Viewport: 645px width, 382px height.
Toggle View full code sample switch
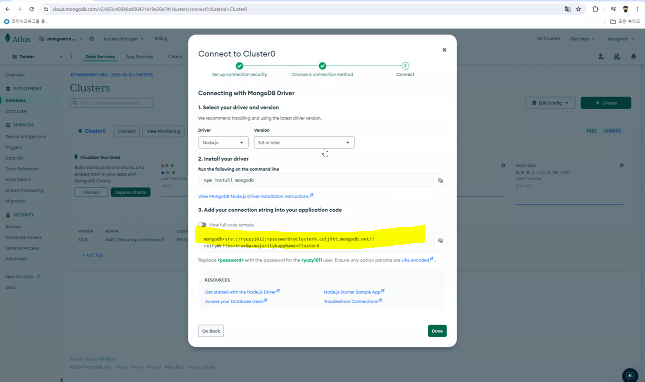point(202,225)
